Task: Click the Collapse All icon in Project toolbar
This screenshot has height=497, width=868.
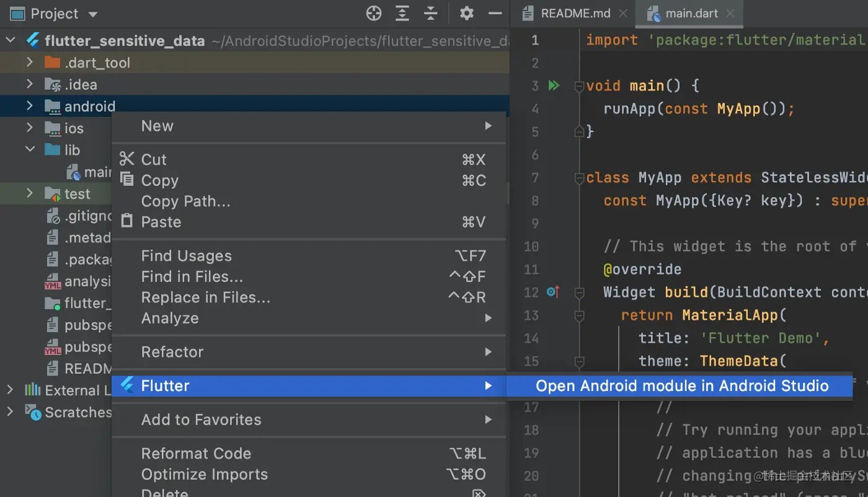Action: pos(431,13)
